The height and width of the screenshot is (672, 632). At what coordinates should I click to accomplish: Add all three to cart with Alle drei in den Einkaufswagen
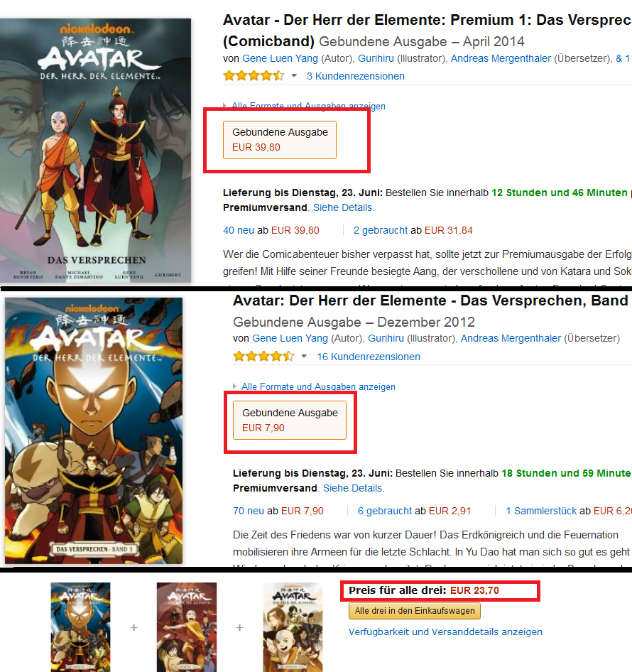415,611
